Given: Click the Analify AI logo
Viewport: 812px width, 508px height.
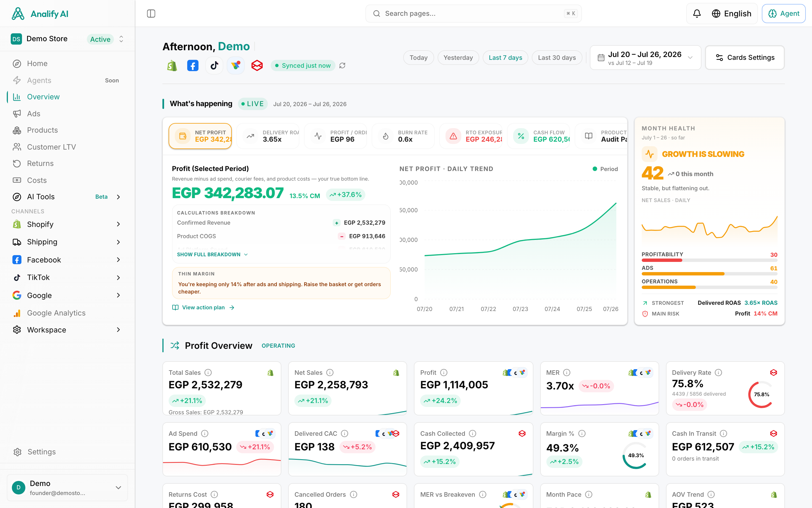Looking at the screenshot, I should (x=39, y=14).
